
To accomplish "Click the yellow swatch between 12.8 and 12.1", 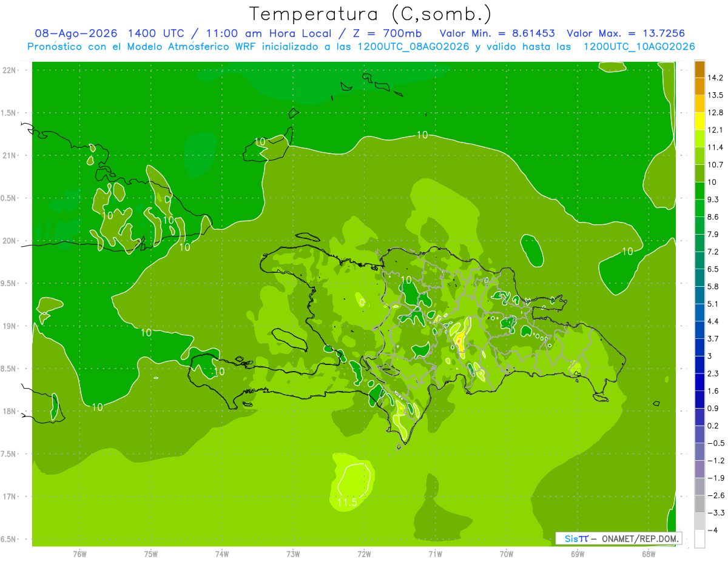I will pyautogui.click(x=699, y=121).
